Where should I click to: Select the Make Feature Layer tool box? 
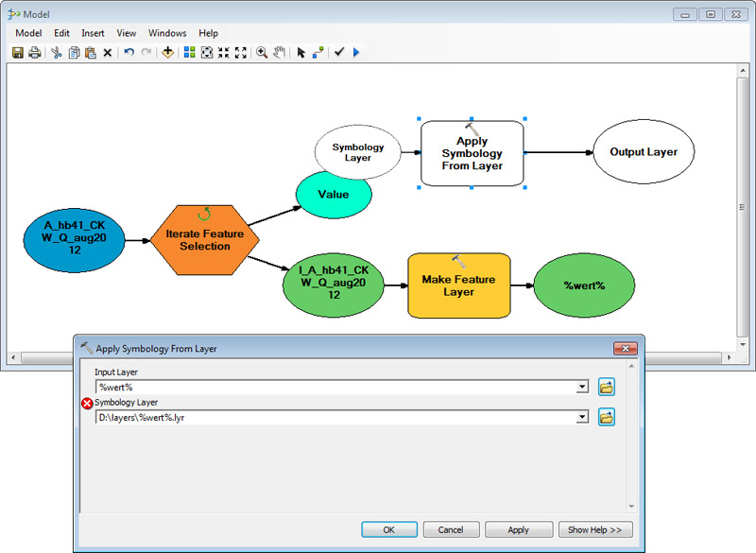pyautogui.click(x=458, y=285)
